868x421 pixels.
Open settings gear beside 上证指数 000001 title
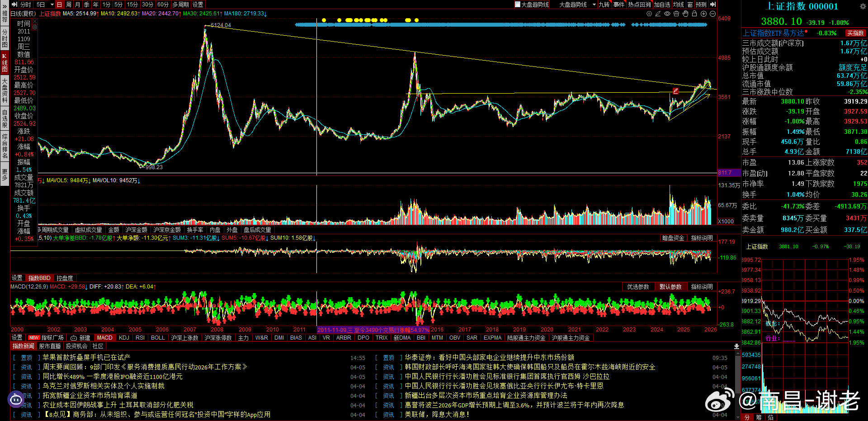point(863,6)
